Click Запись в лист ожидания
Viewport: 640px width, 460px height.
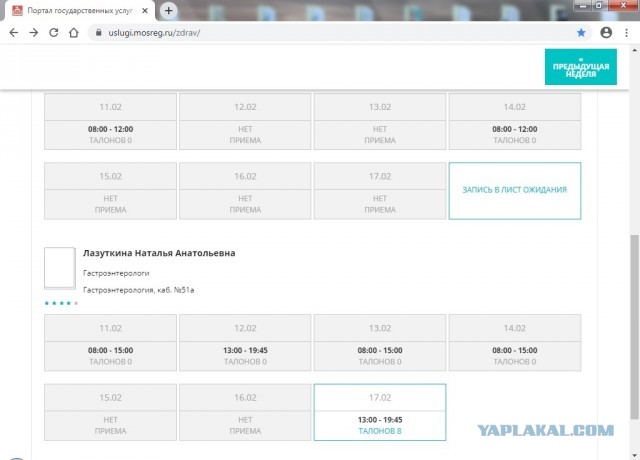[515, 191]
